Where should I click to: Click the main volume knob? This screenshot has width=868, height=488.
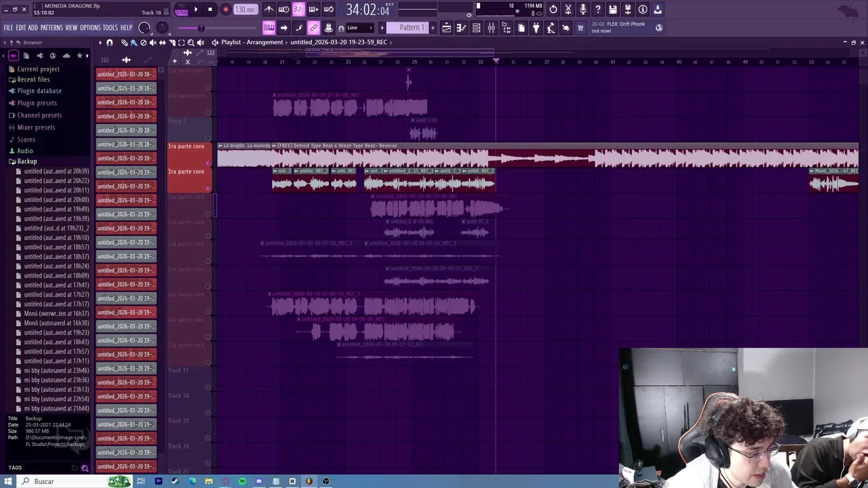point(144,28)
